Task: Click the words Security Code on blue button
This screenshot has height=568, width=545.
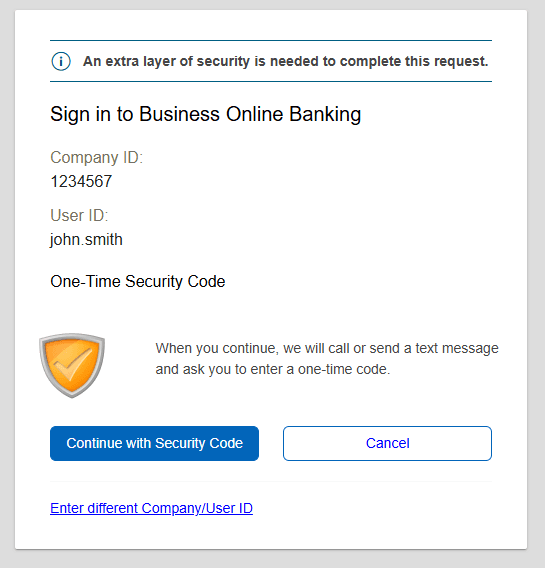Action: [199, 443]
